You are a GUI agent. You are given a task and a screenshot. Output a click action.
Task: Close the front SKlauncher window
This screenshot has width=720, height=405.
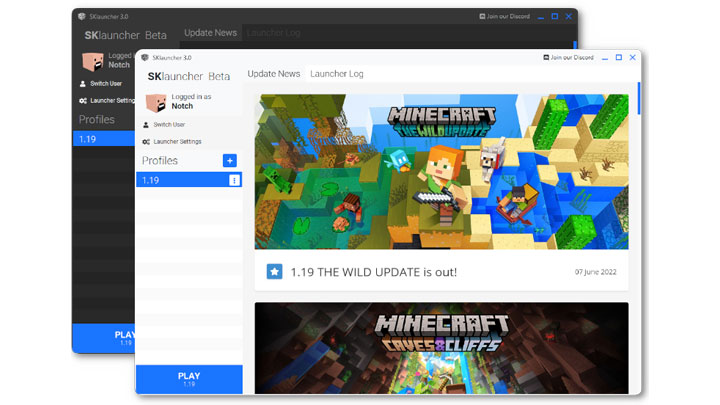click(x=632, y=57)
